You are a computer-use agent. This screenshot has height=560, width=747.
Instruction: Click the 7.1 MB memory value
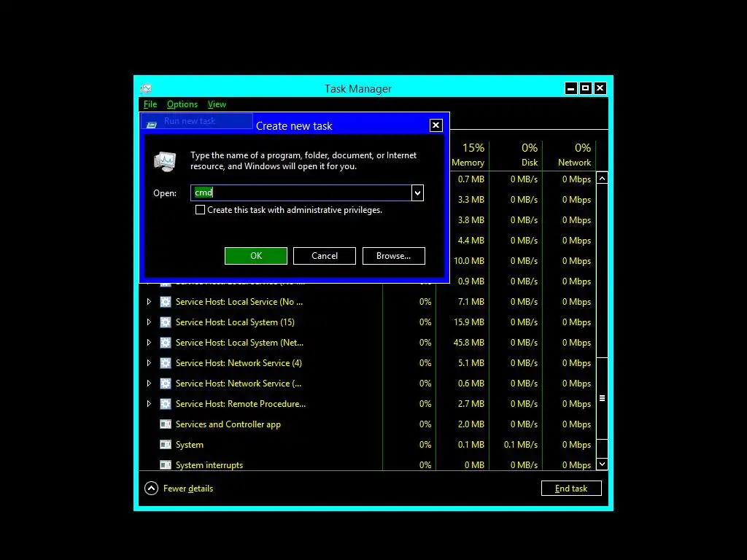tap(471, 302)
